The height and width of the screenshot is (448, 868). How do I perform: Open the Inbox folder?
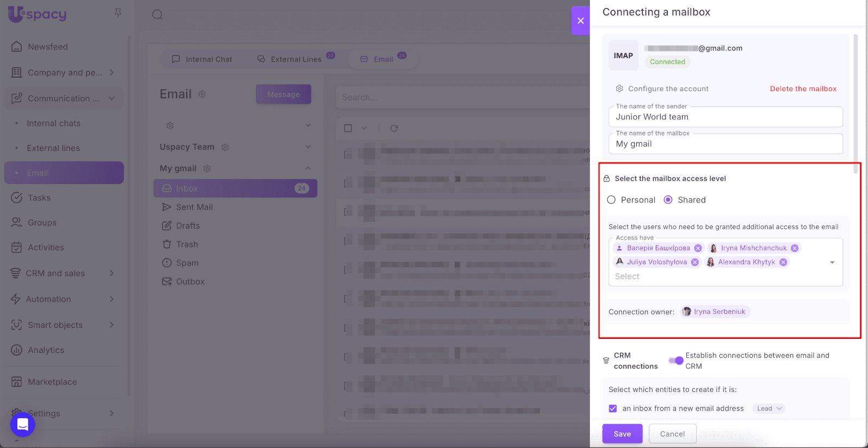pos(235,188)
